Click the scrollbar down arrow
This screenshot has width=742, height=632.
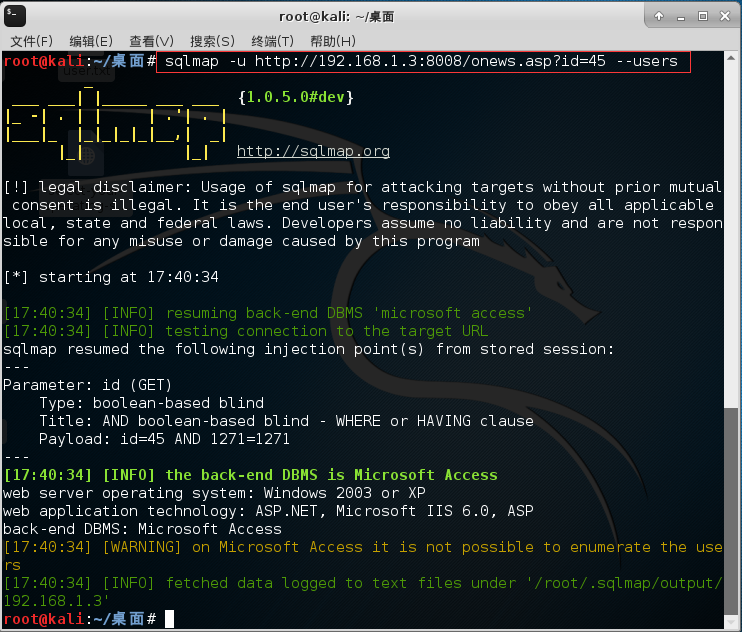(x=731, y=621)
